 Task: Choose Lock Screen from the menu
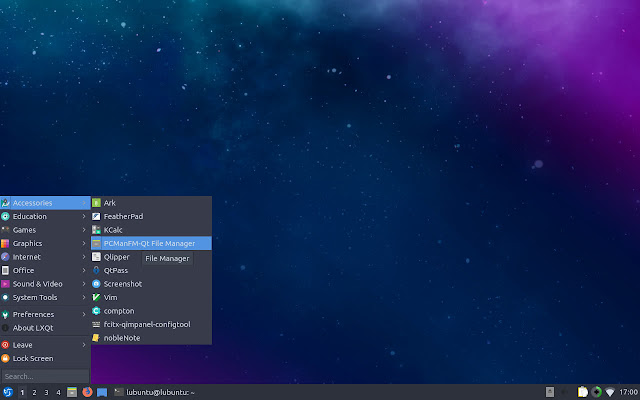(45, 358)
